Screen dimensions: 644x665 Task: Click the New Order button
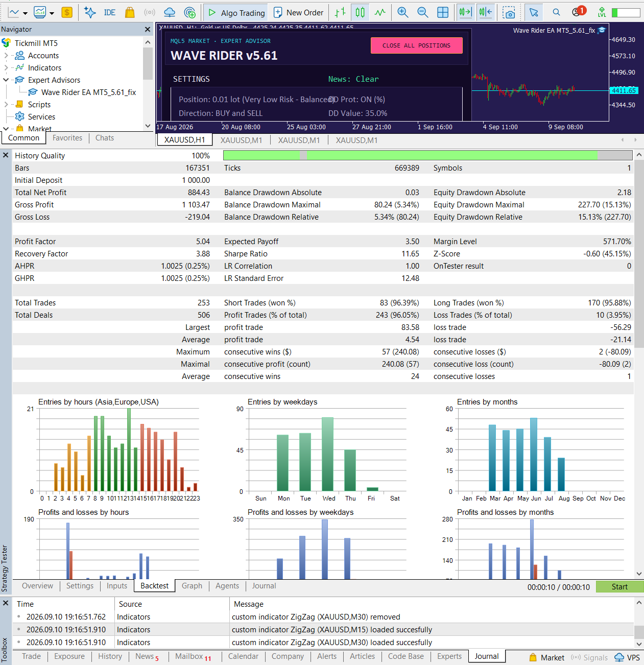(x=299, y=12)
